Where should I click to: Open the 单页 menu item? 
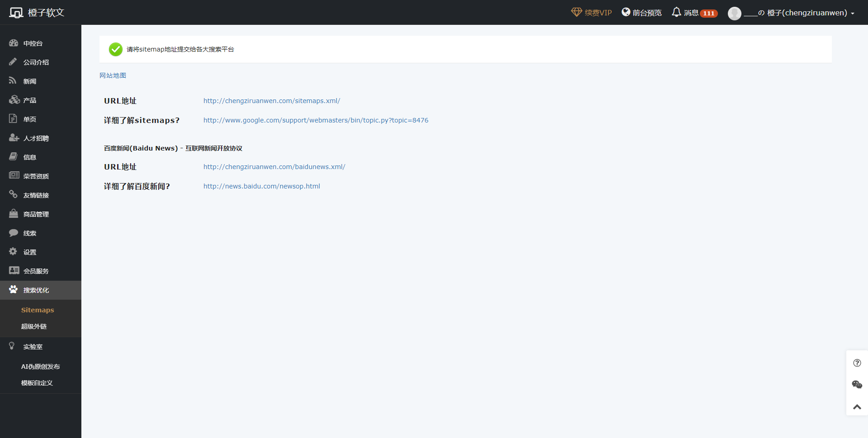pyautogui.click(x=41, y=119)
